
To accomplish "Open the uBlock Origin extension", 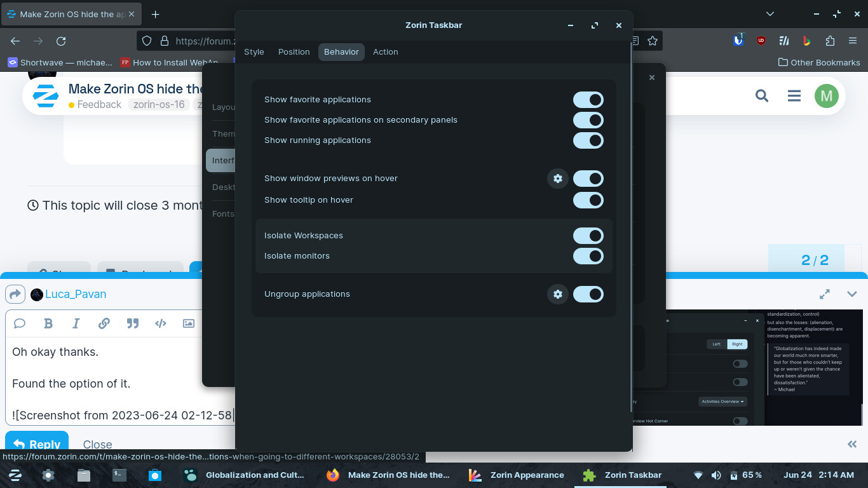I will coord(761,41).
